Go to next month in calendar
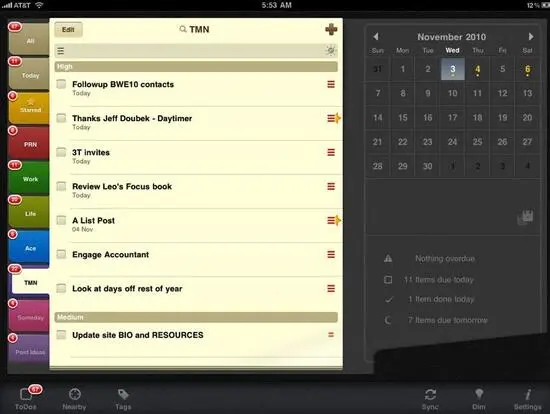Viewport: 550px width, 414px height. pyautogui.click(x=531, y=36)
